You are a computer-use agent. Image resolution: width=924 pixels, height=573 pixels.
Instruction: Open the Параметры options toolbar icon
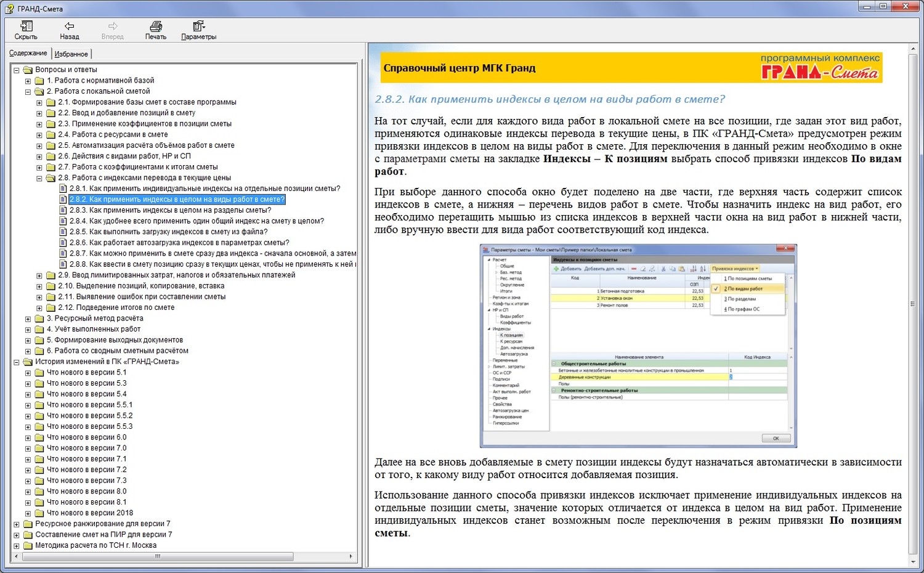pyautogui.click(x=198, y=26)
